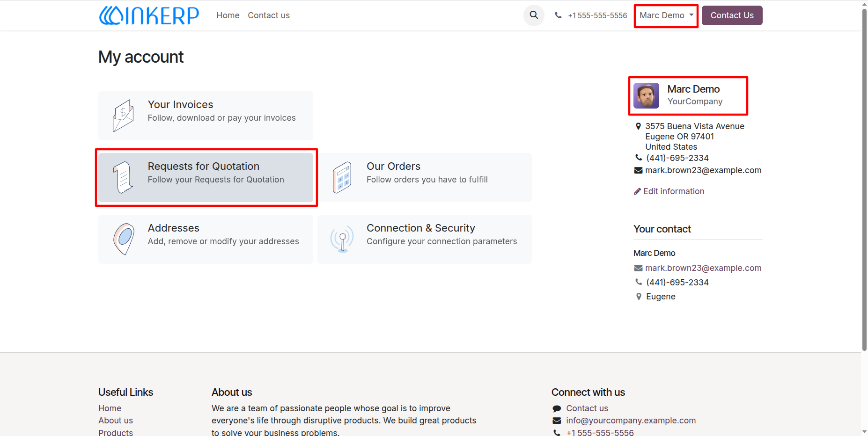Screen dimensions: 868x436
Task: Open Connection & Security card
Action: point(425,239)
